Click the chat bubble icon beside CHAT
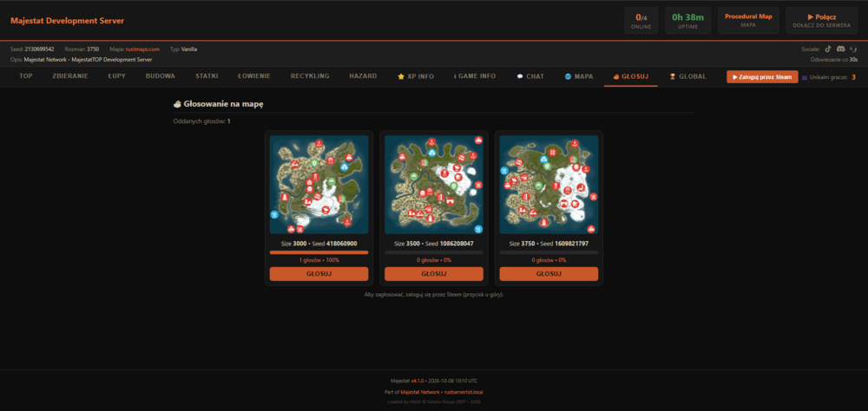The height and width of the screenshot is (411, 868). click(x=520, y=76)
